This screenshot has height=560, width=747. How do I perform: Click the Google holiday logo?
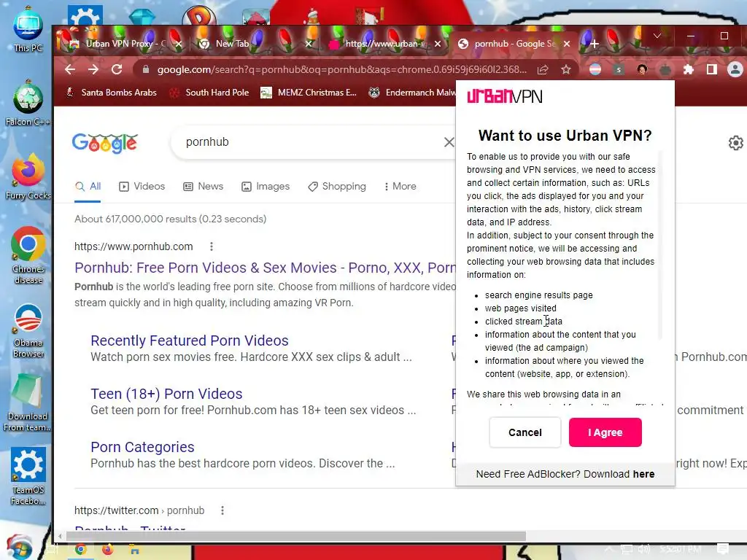coord(105,143)
